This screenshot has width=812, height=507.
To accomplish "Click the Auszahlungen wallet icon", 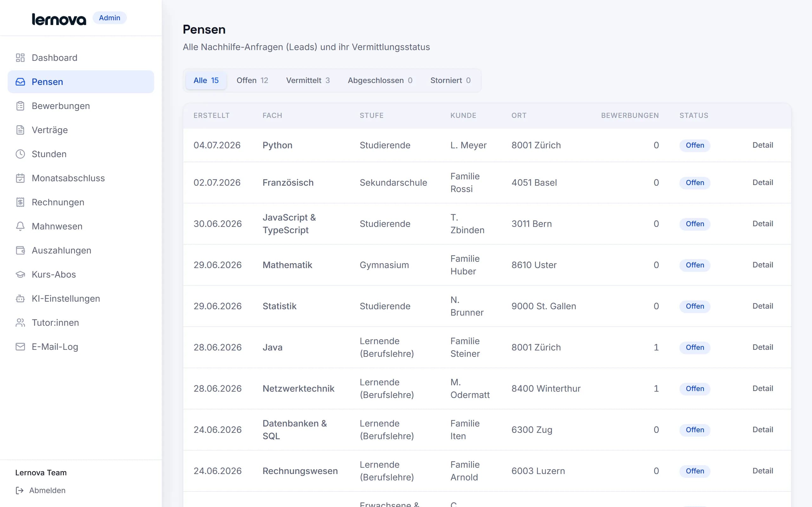I will click(x=20, y=250).
